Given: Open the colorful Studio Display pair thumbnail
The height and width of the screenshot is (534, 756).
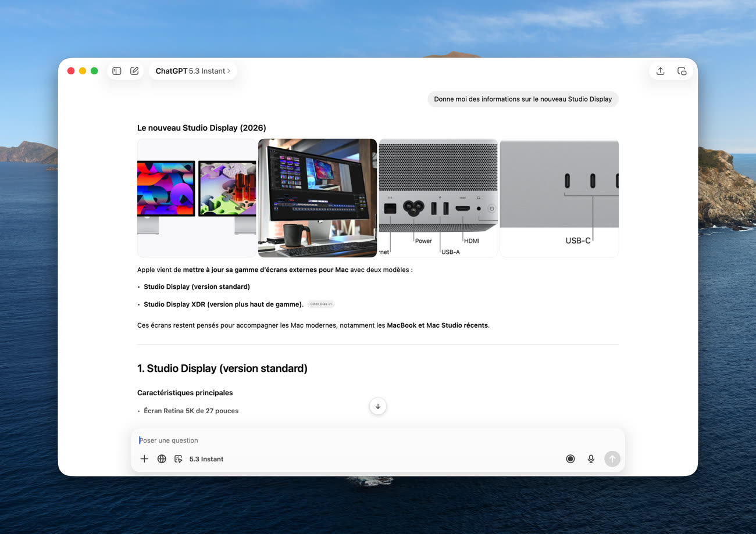Looking at the screenshot, I should (197, 198).
